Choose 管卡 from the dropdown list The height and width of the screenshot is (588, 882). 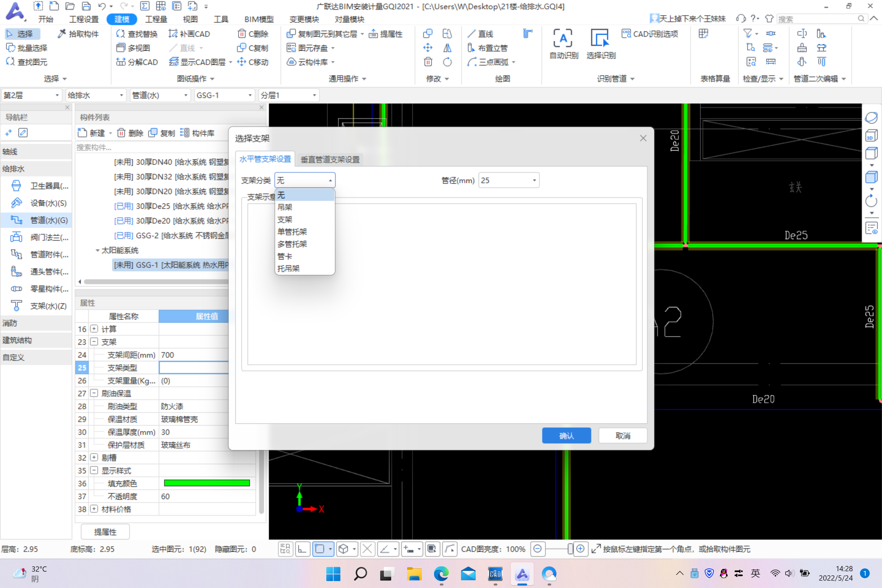(305, 256)
